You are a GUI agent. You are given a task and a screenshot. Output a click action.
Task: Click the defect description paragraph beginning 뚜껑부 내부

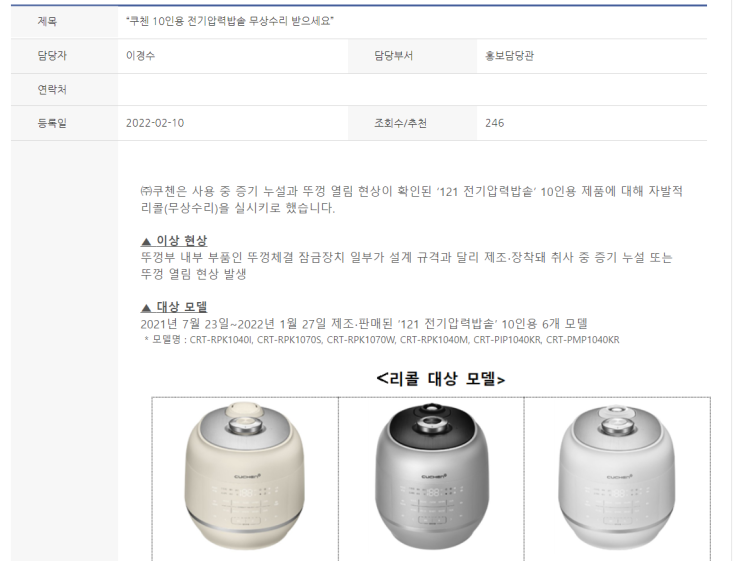tap(407, 265)
